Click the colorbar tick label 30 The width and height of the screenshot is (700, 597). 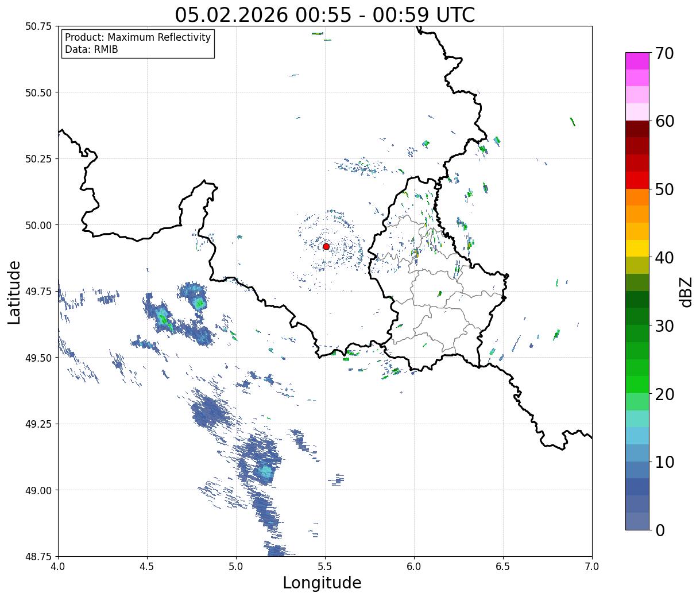coord(664,325)
